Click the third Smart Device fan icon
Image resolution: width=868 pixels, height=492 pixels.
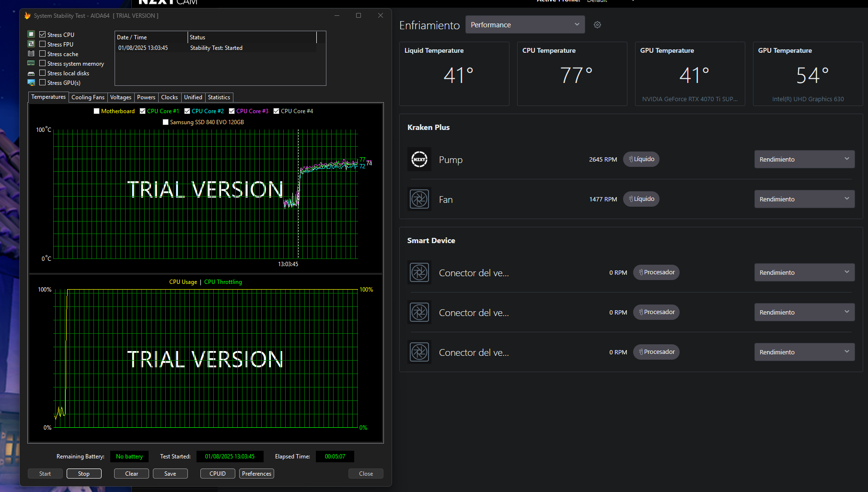(419, 352)
